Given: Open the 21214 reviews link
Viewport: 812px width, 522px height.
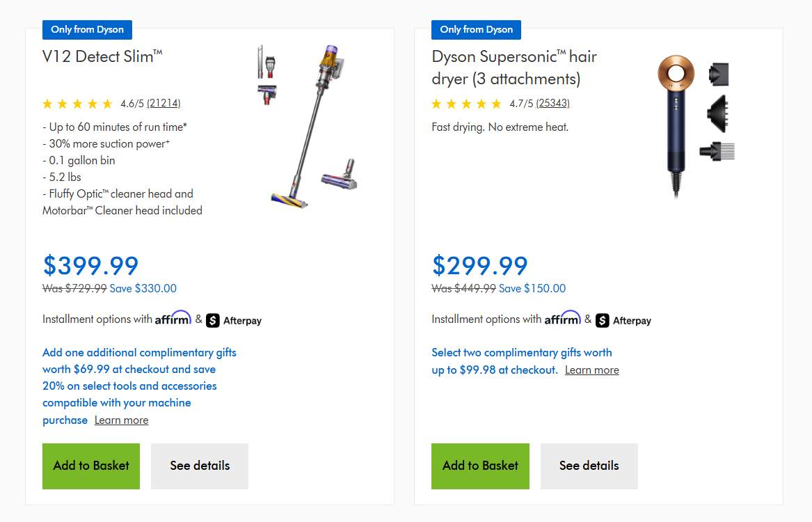Looking at the screenshot, I should click(164, 104).
